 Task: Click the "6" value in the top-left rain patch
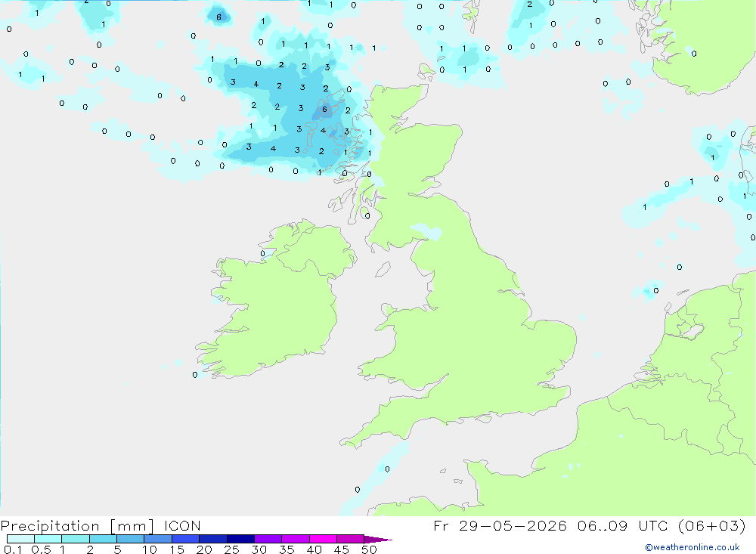pyautogui.click(x=219, y=17)
